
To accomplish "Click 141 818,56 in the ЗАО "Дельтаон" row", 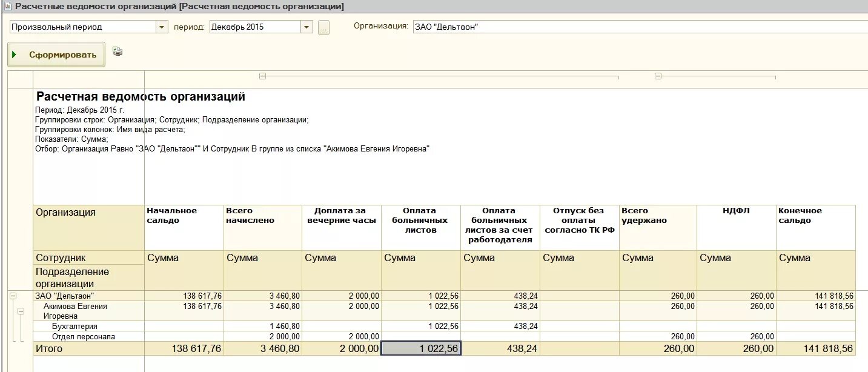I will point(816,296).
